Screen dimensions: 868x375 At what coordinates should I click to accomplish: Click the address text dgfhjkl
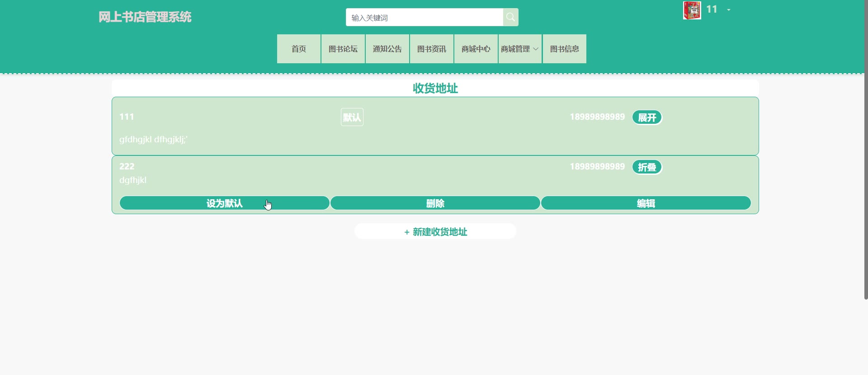(x=133, y=180)
